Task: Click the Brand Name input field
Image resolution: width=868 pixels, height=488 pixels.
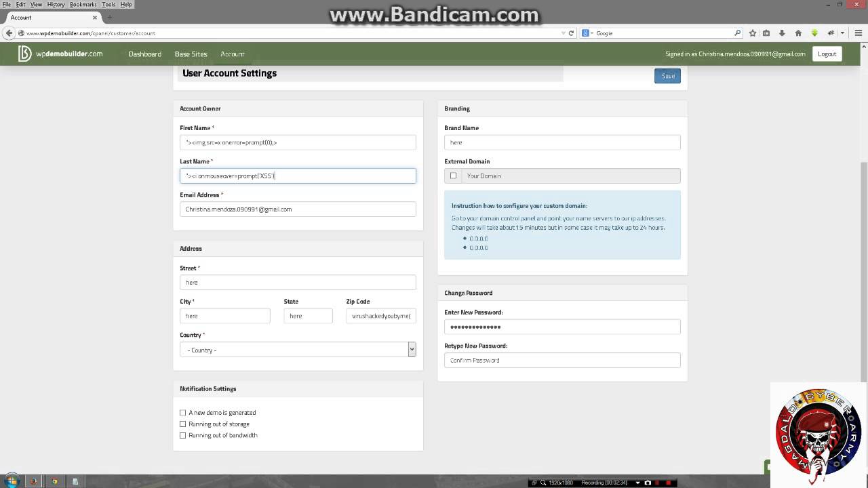Action: coord(562,142)
